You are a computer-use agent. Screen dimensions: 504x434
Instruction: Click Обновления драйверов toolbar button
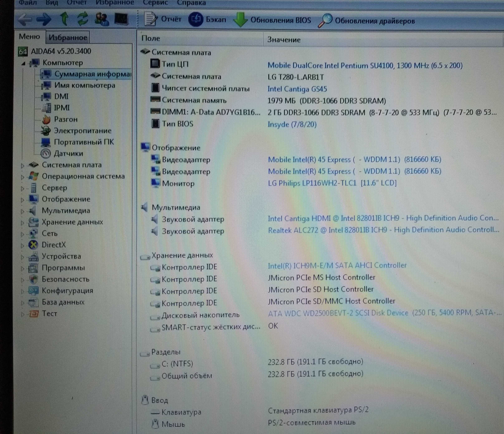click(x=367, y=21)
